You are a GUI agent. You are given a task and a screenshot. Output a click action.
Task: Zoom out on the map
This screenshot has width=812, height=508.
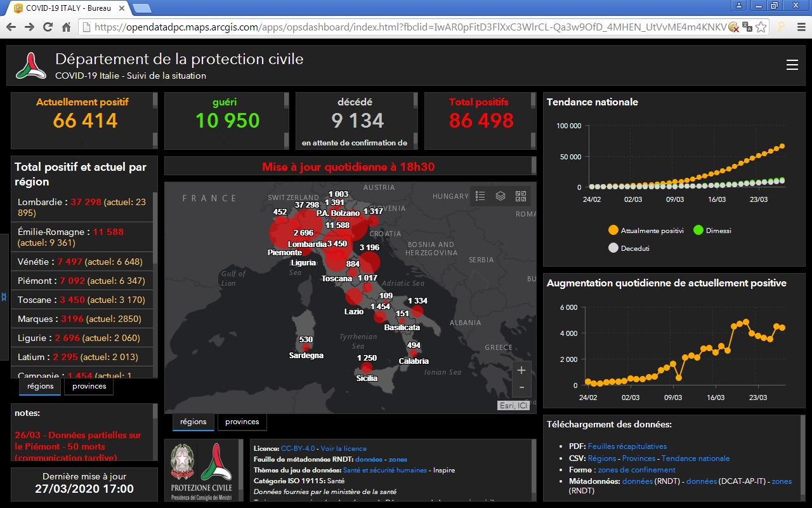pyautogui.click(x=521, y=387)
